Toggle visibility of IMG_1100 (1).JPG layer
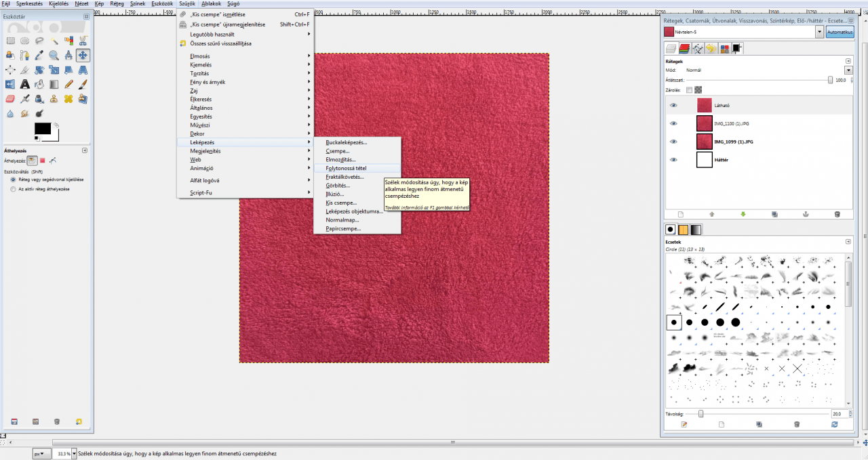 click(x=673, y=123)
